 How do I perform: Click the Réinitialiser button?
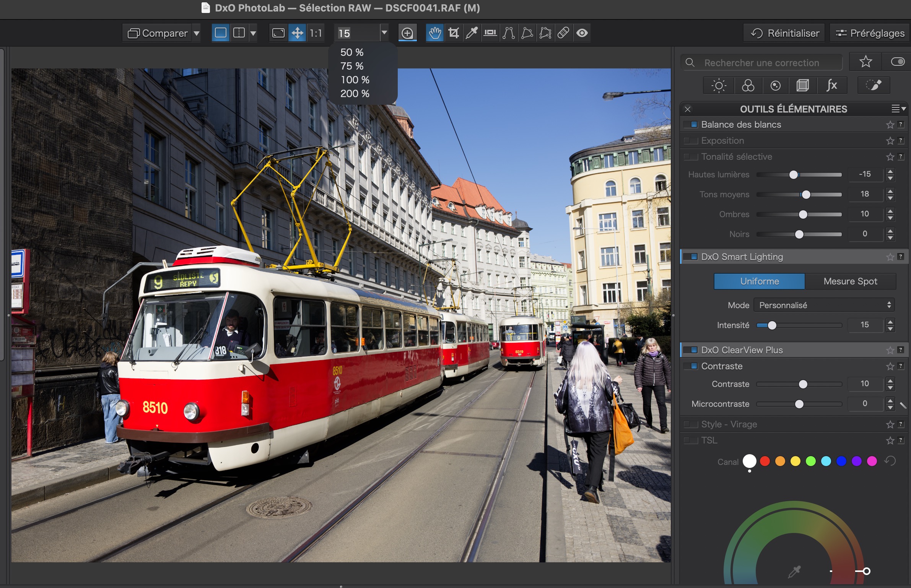pyautogui.click(x=785, y=33)
